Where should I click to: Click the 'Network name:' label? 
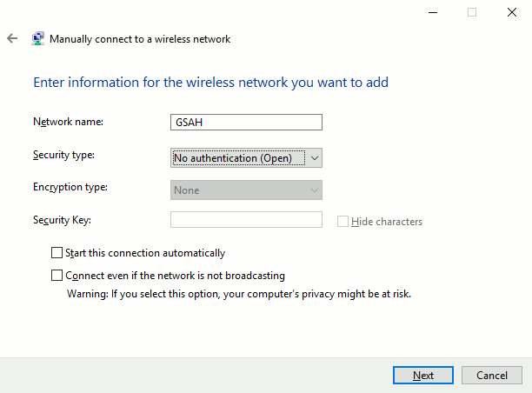[x=68, y=122]
